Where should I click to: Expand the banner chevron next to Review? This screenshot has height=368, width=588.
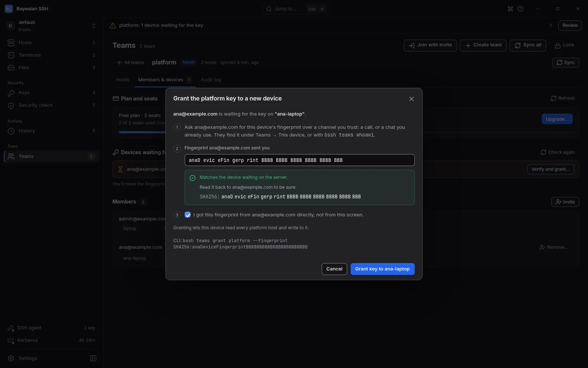tap(551, 25)
